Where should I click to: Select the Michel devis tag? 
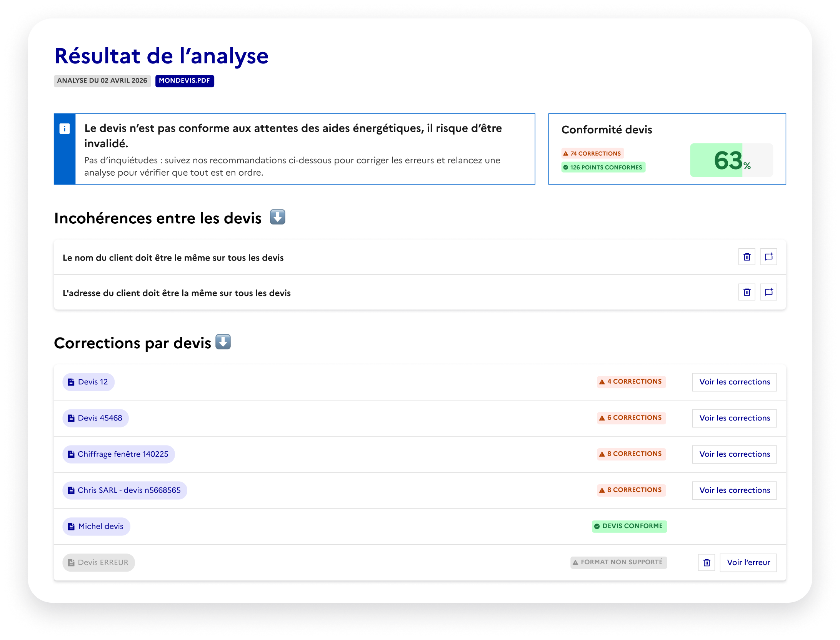tap(96, 527)
